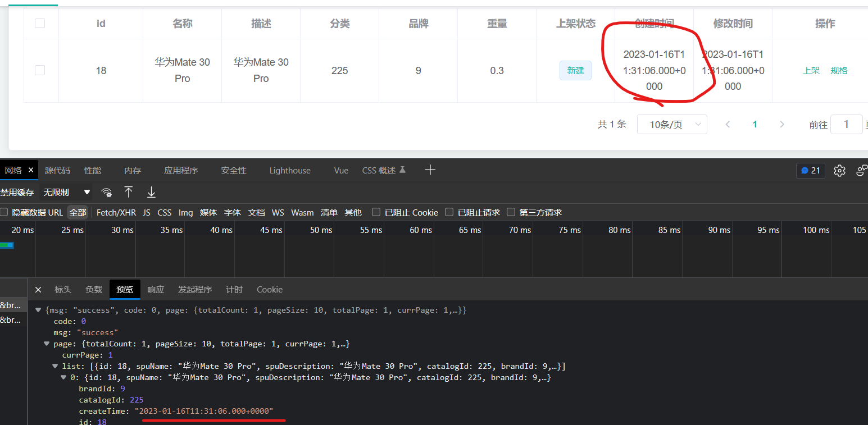This screenshot has width=868, height=425.
Task: Enable the 隐藏数据 URL checkbox
Action: click(4, 212)
